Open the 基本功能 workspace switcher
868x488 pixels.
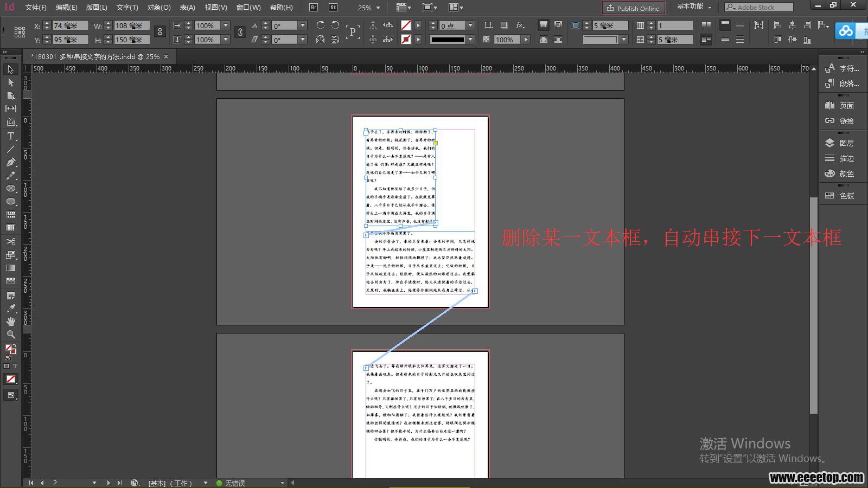(694, 7)
